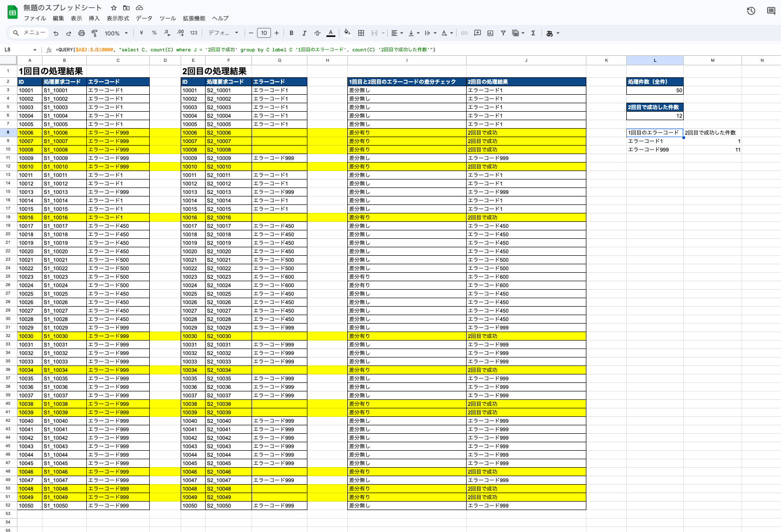Open the 表示形式 menu

tap(118, 18)
